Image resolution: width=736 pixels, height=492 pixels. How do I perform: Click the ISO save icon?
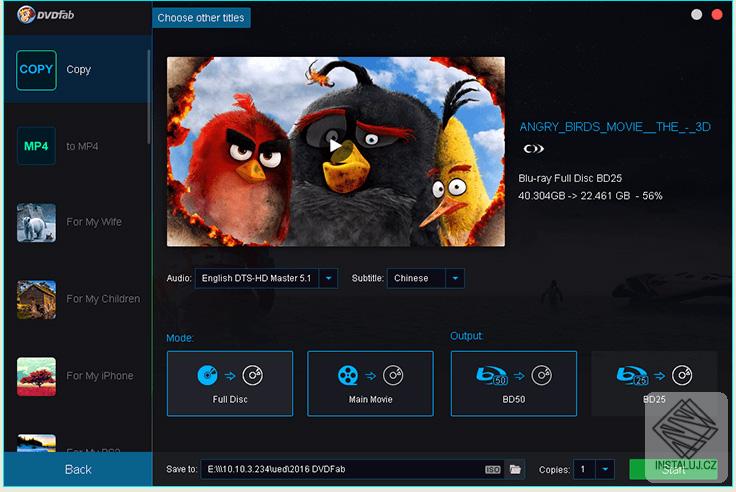[x=492, y=469]
